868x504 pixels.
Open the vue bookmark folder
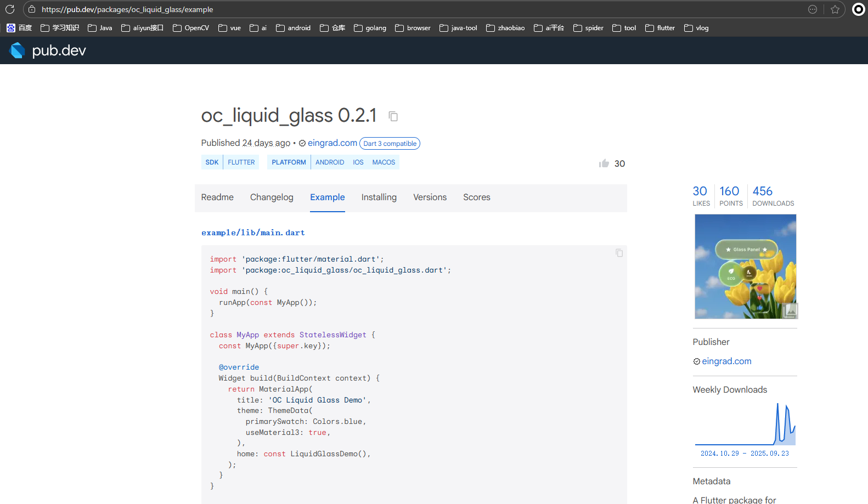coord(229,28)
